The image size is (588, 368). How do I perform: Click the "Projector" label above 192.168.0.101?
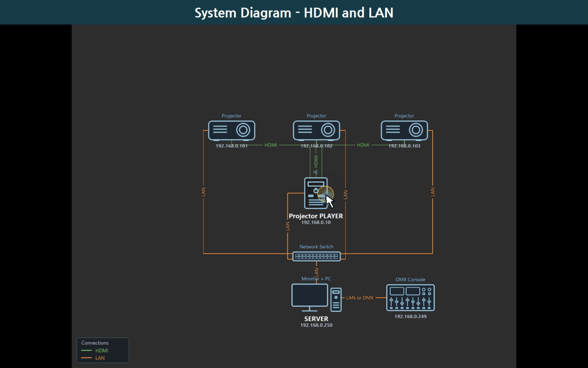point(232,116)
